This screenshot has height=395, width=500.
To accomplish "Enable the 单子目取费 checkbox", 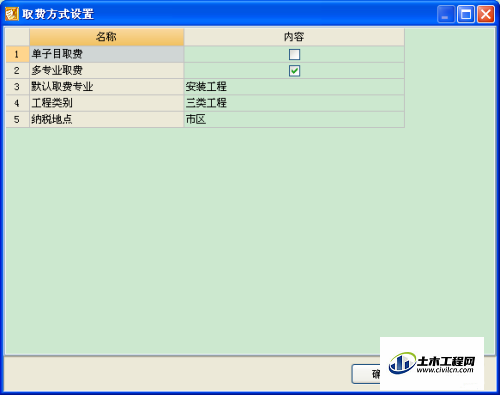I will point(294,54).
